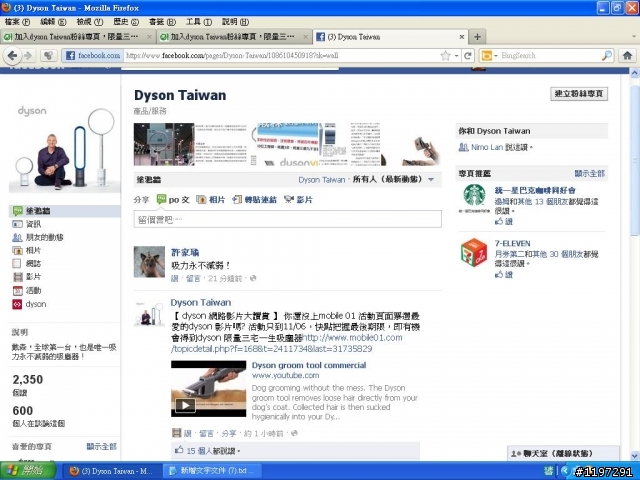Select 塗鴉牆 wall in the left sidebar
Image resolution: width=640 pixels, height=480 pixels.
(x=65, y=211)
